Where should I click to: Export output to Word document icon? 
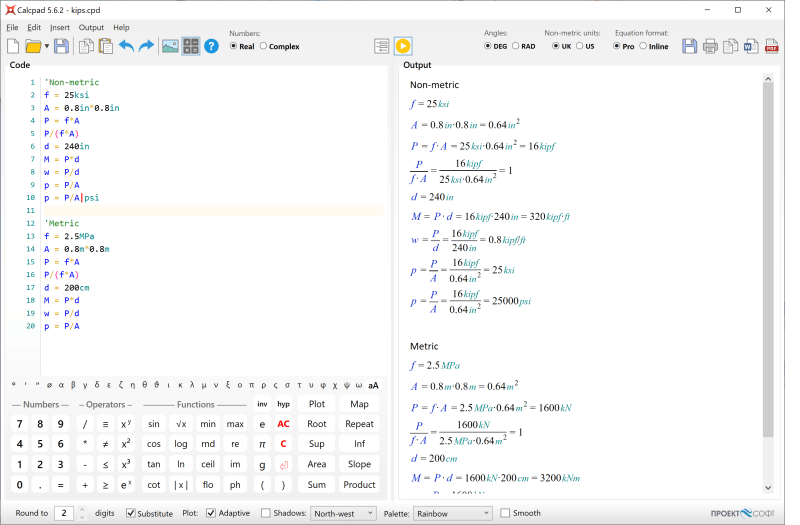coord(751,46)
